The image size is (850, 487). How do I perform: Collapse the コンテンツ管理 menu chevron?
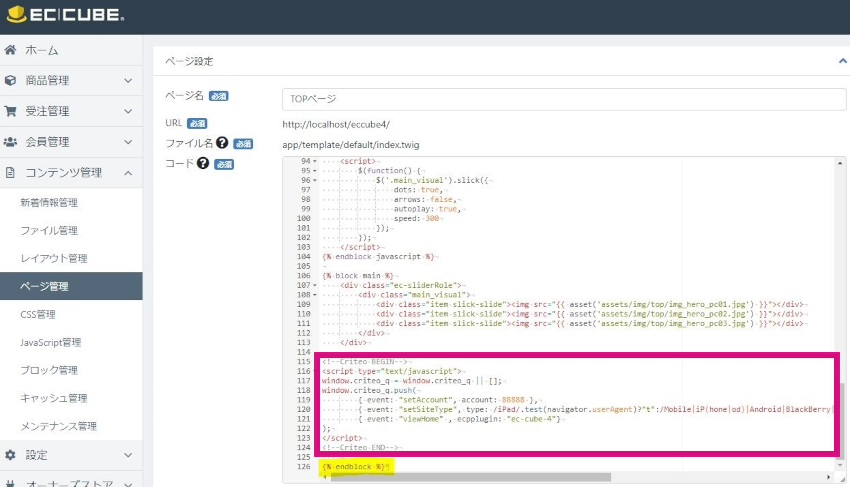pos(128,173)
